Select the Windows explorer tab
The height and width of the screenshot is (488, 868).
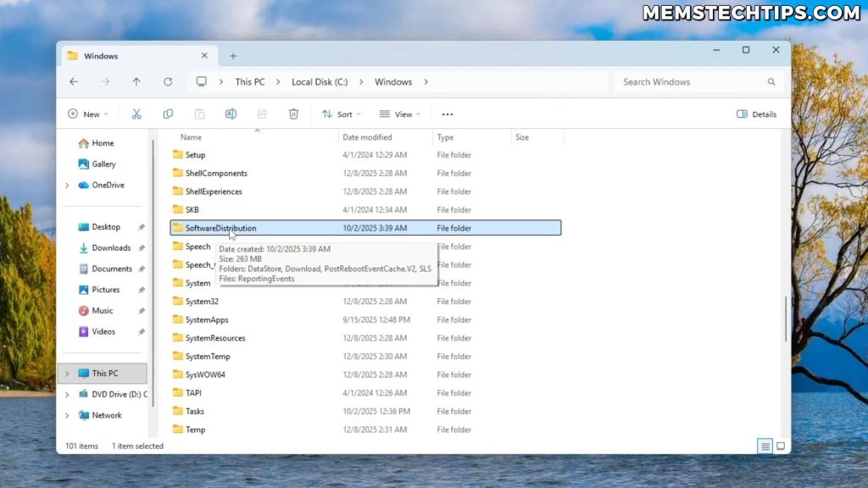pyautogui.click(x=102, y=55)
